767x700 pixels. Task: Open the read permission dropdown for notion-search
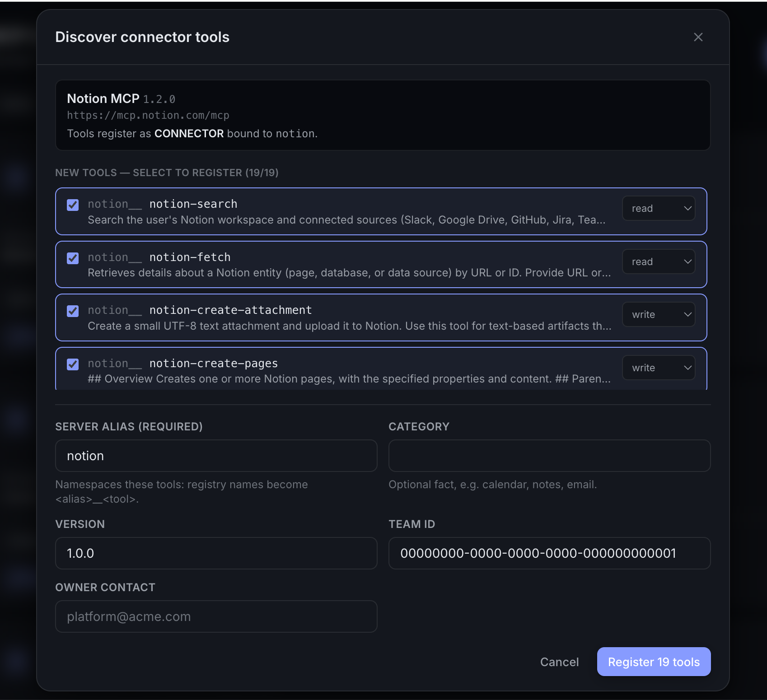(x=659, y=208)
